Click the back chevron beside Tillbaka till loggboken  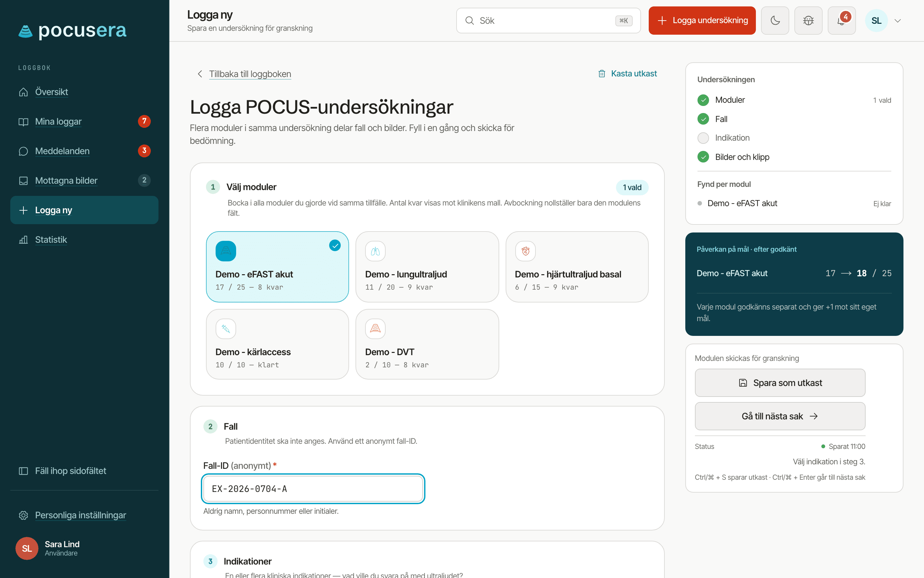[x=200, y=74]
